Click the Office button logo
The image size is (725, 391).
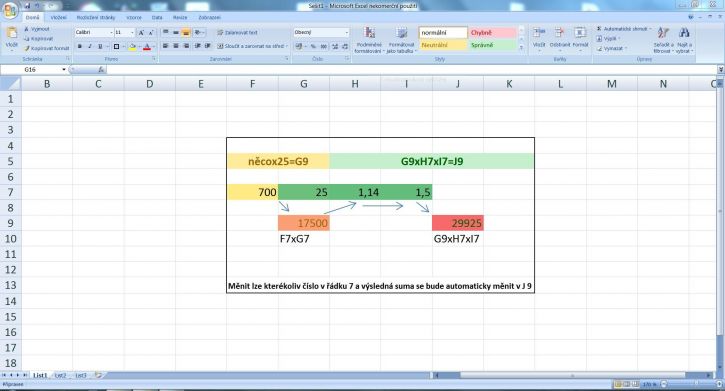tap(10, 10)
